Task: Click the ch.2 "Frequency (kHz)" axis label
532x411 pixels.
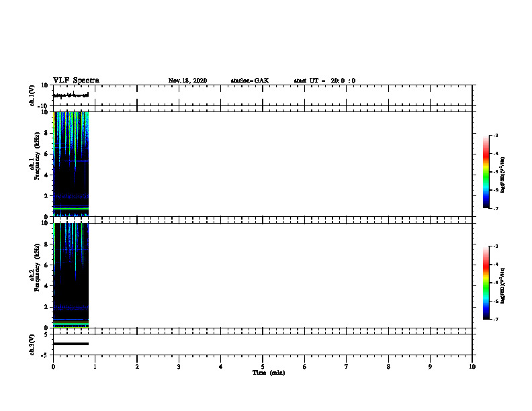Action: [37, 267]
